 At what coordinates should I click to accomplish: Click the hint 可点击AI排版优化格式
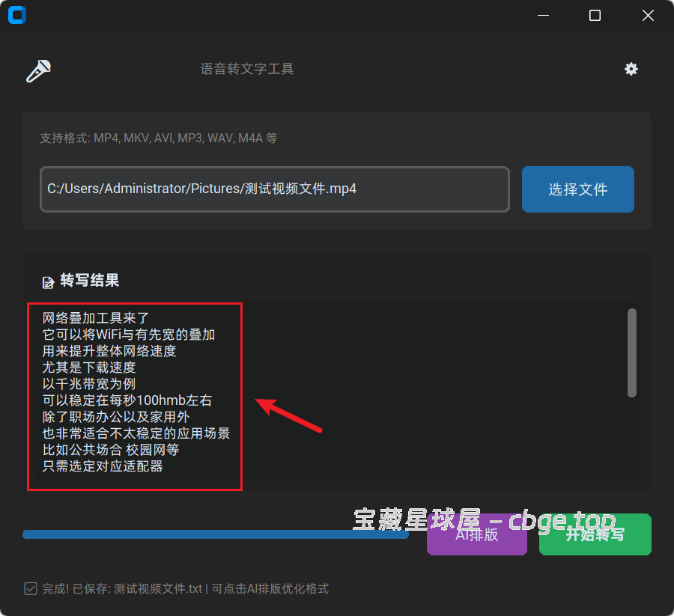pyautogui.click(x=270, y=588)
